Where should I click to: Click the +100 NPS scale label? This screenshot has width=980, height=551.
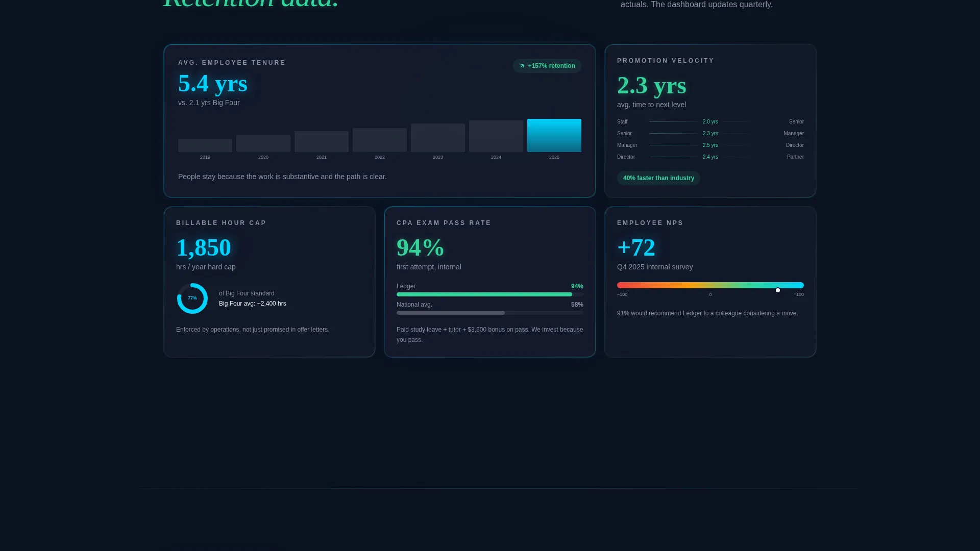pyautogui.click(x=798, y=294)
